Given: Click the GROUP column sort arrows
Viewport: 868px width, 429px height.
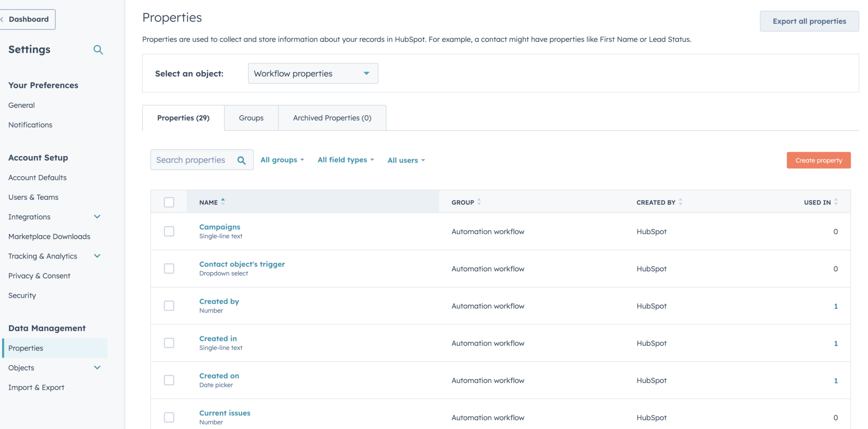Looking at the screenshot, I should (x=479, y=202).
